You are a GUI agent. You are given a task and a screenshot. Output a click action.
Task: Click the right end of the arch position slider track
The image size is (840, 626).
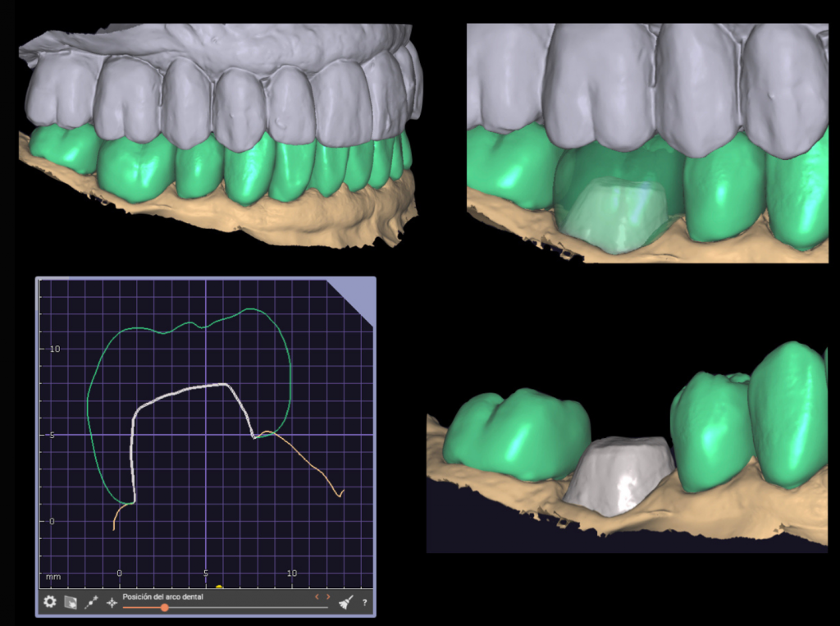pyautogui.click(x=326, y=607)
